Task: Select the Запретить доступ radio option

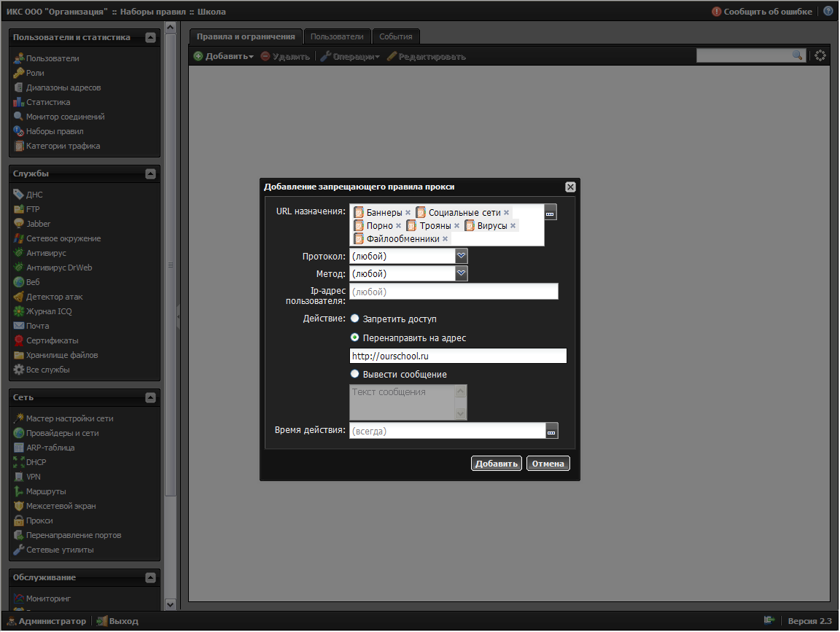Action: 354,319
